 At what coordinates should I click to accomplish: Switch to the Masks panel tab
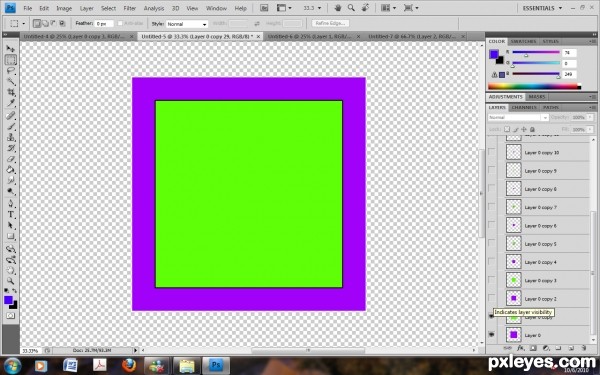pos(537,97)
